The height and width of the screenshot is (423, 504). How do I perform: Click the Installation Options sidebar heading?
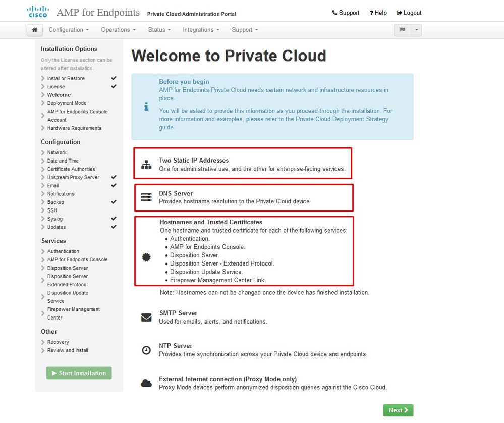click(x=69, y=49)
